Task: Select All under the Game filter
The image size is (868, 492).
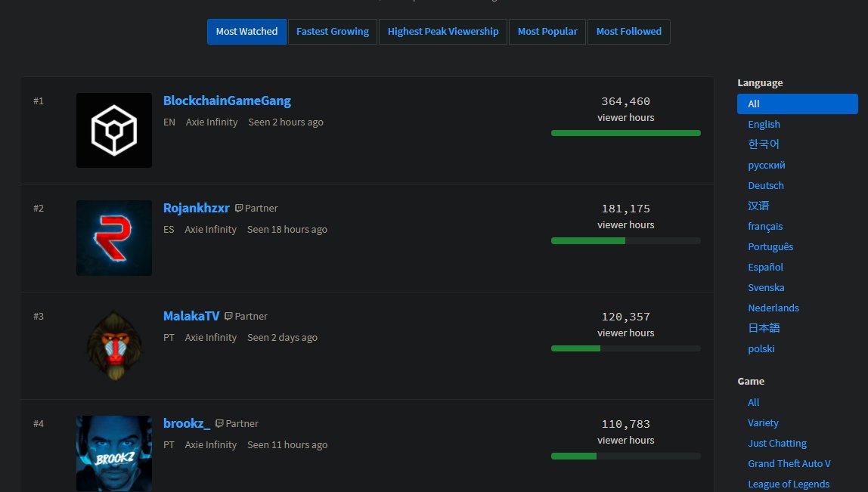Action: [753, 402]
